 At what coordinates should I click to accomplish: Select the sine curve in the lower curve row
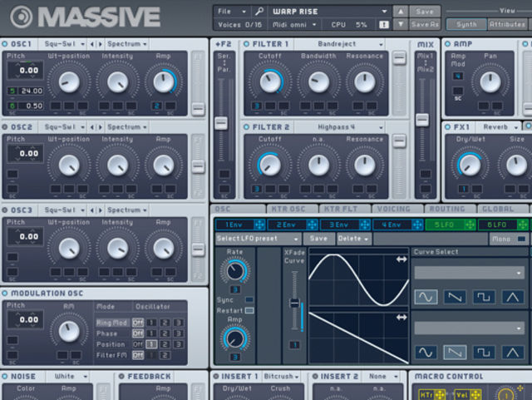pos(426,352)
